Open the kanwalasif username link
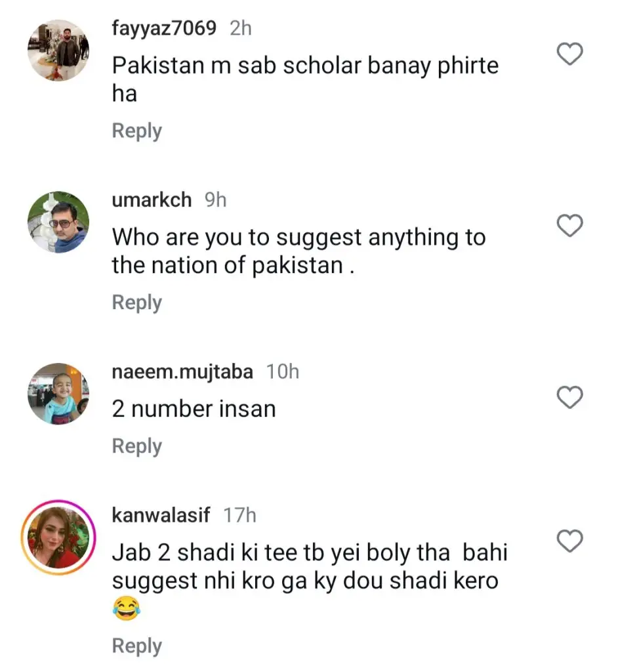 (161, 515)
